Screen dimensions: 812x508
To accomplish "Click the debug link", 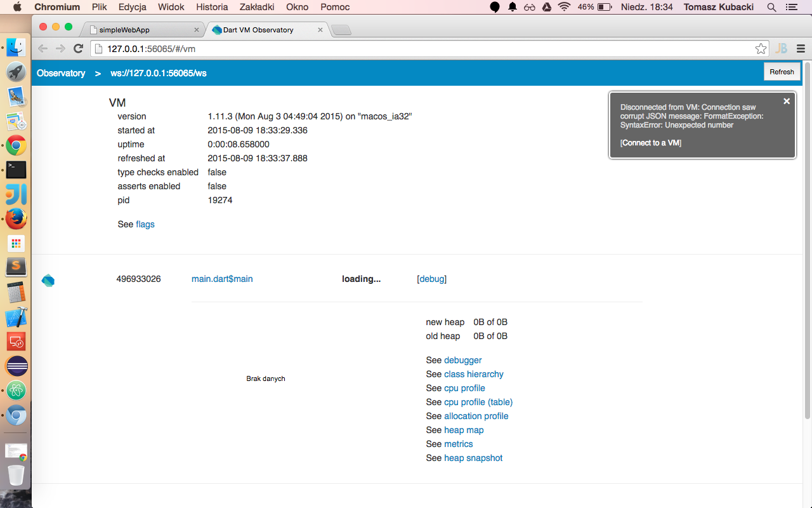I will [432, 279].
